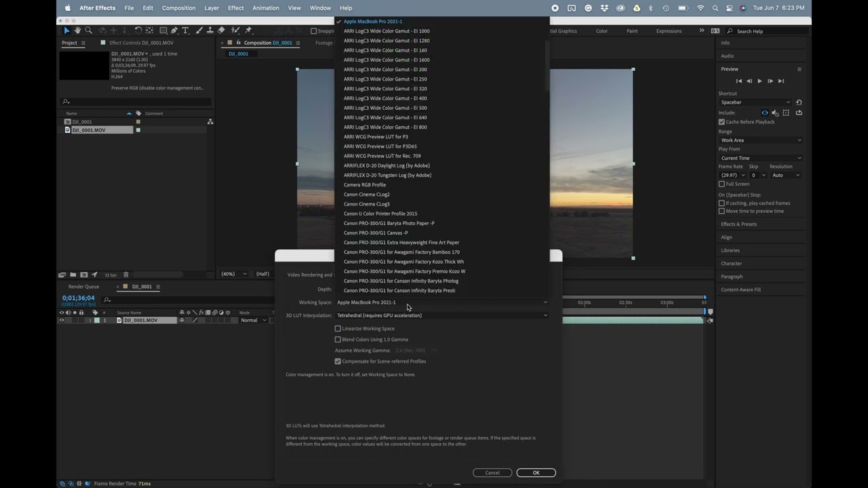Open the Effect menu
868x488 pixels.
coord(236,8)
